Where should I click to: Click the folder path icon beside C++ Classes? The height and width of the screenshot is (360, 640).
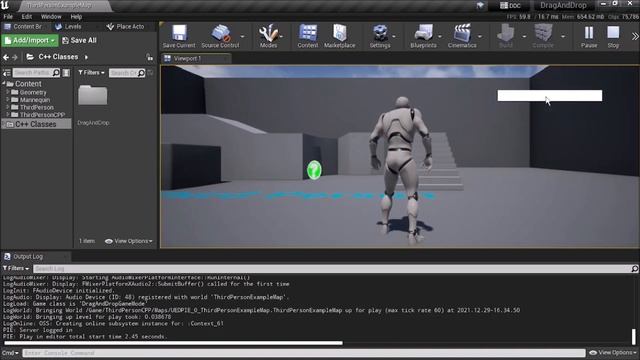(x=30, y=57)
